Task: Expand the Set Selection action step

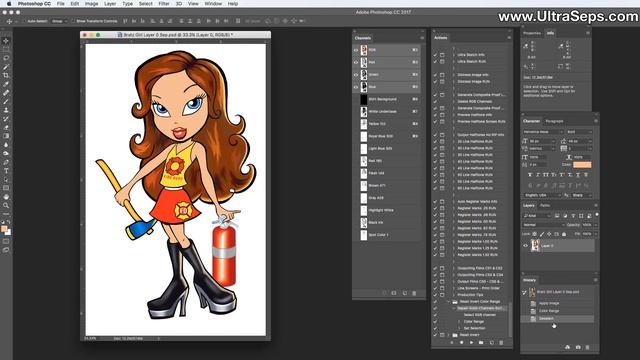Action: tap(459, 328)
